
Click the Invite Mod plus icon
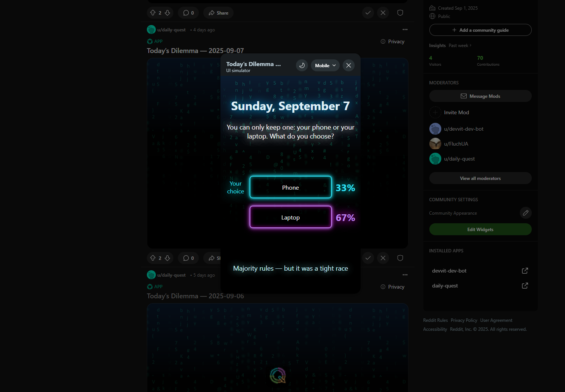tap(435, 112)
